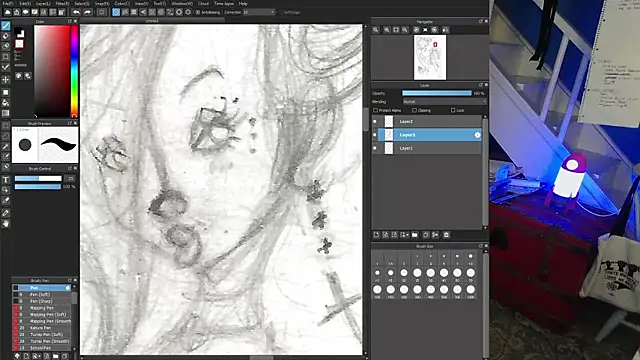Click the Navigator canvas thumbnail
The image size is (640, 360).
click(430, 57)
